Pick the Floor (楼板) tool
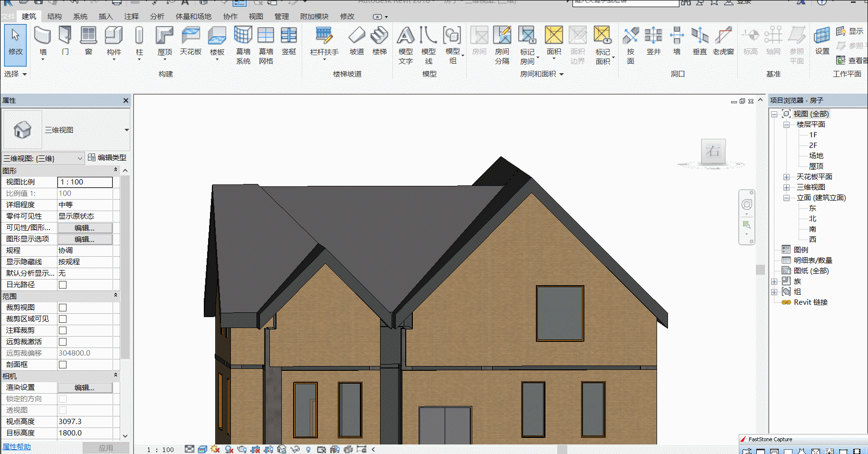Screen dimensions: 868x454 217,42
